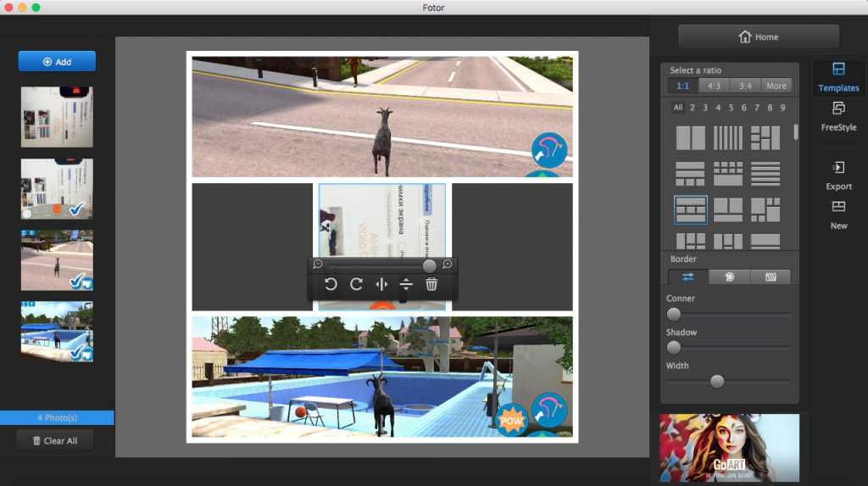Click the Home button
Image resolution: width=868 pixels, height=486 pixels.
pyautogui.click(x=759, y=36)
